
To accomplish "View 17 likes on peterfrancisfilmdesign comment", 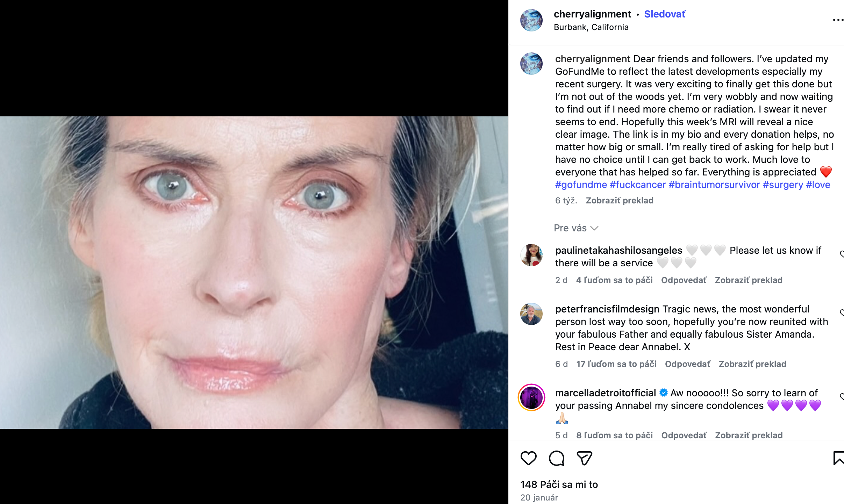I will (x=616, y=364).
